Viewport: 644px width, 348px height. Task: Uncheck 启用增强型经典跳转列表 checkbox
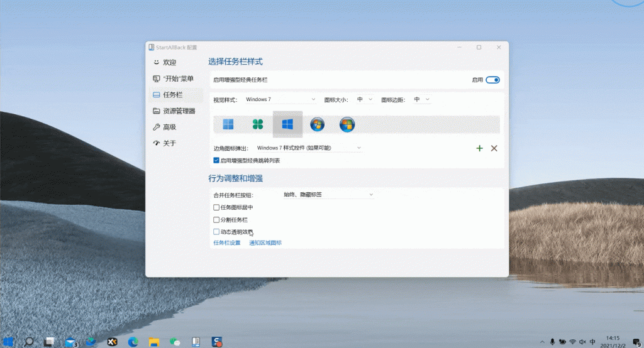(x=216, y=161)
